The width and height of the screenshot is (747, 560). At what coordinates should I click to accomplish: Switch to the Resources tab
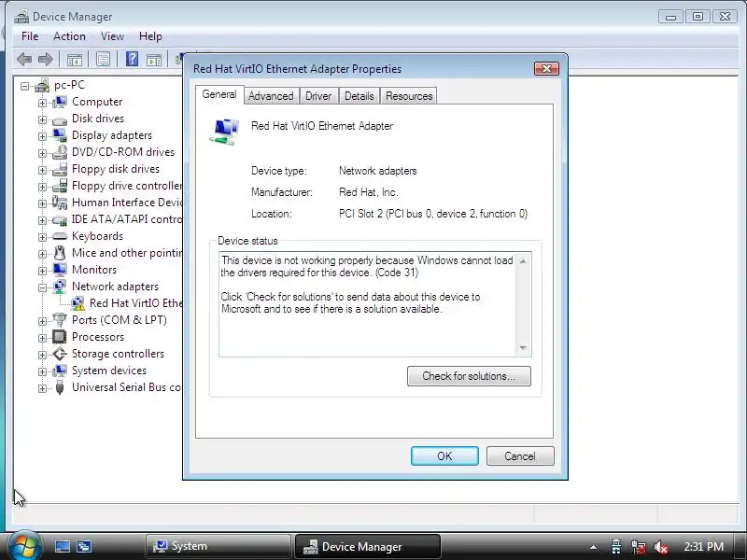[x=409, y=96]
